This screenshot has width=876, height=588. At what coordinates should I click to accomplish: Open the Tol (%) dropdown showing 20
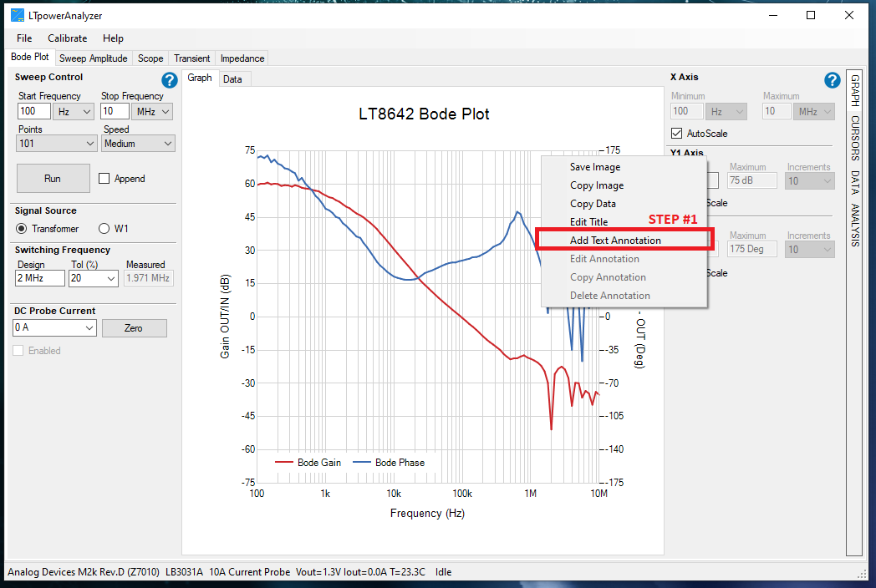[x=94, y=279]
